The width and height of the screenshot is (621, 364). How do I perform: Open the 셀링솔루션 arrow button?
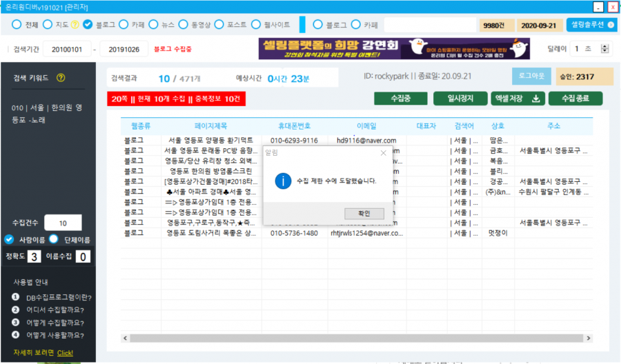(589, 25)
